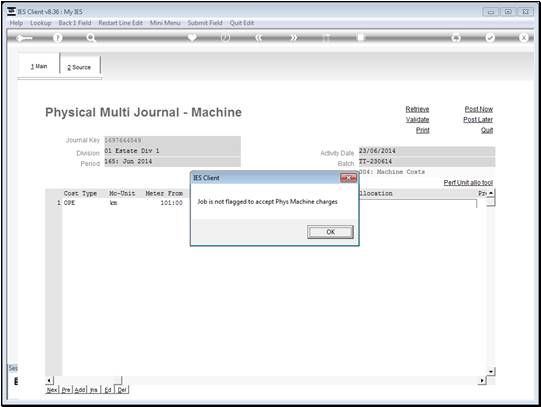Click the Add button below grid

pos(80,390)
